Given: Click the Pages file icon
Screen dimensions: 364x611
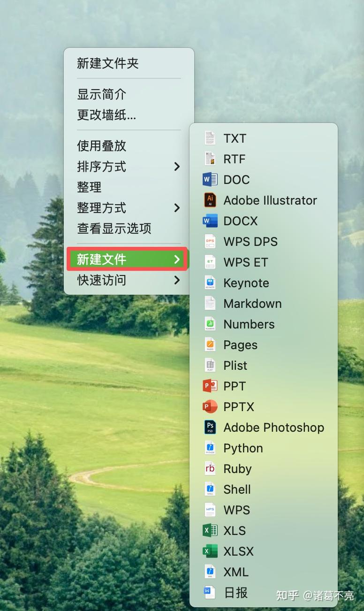Looking at the screenshot, I should click(210, 345).
